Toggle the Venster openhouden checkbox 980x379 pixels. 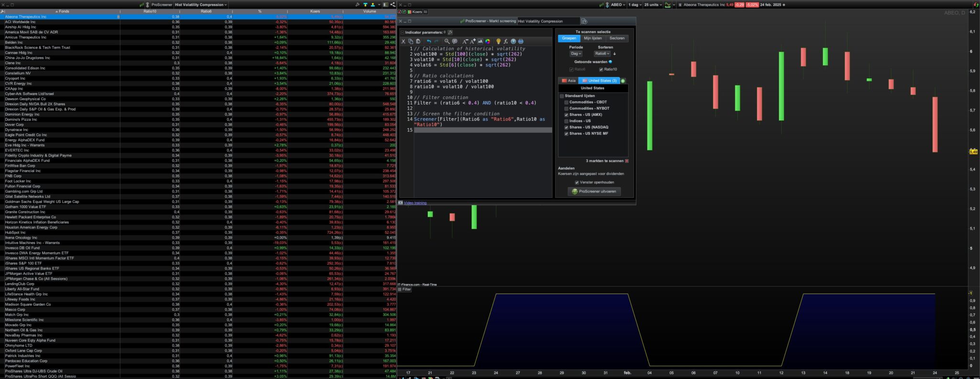tap(577, 183)
